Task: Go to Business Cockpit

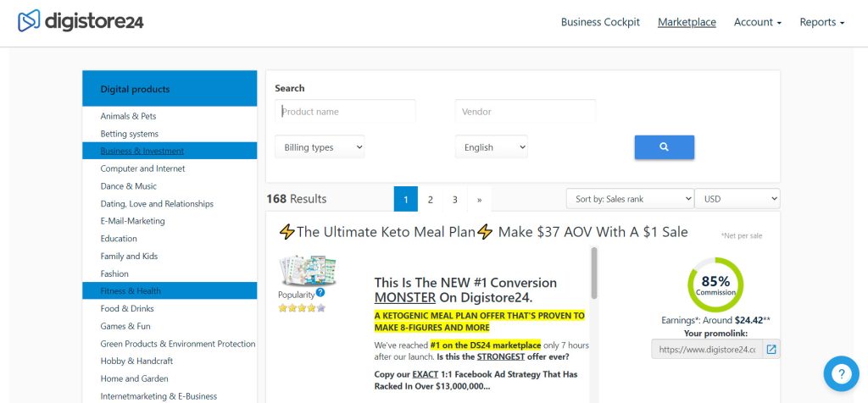Action: tap(600, 22)
